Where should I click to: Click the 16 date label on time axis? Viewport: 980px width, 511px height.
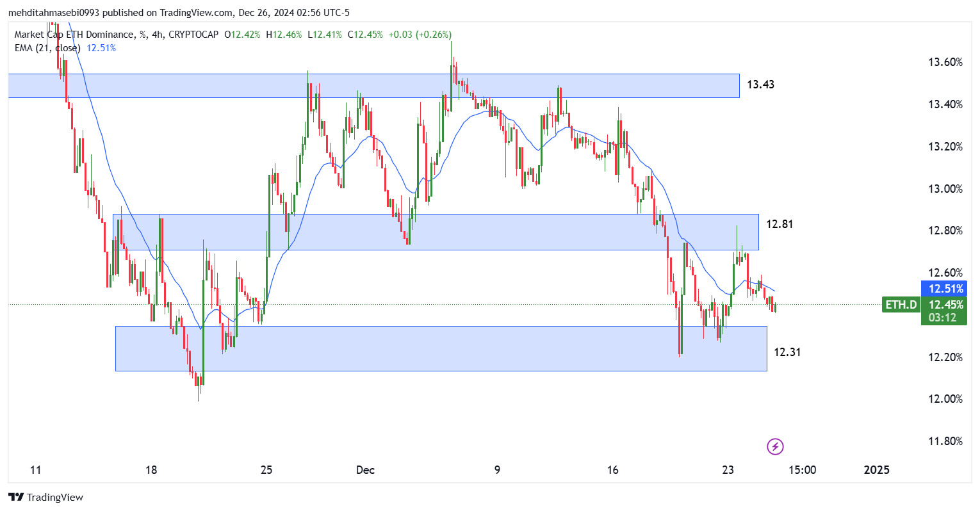point(613,470)
